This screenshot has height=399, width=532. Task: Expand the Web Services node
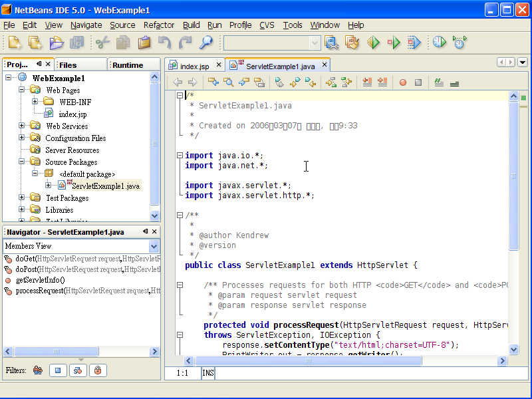pos(21,126)
